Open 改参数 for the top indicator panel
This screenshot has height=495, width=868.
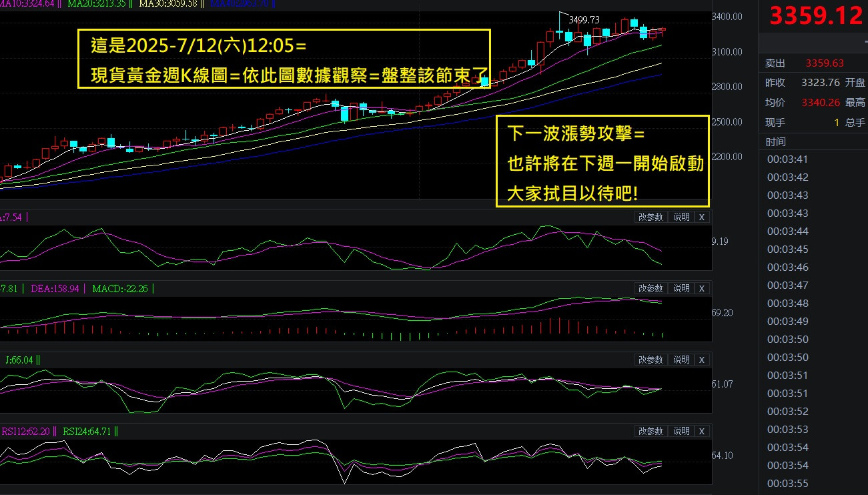tap(650, 217)
